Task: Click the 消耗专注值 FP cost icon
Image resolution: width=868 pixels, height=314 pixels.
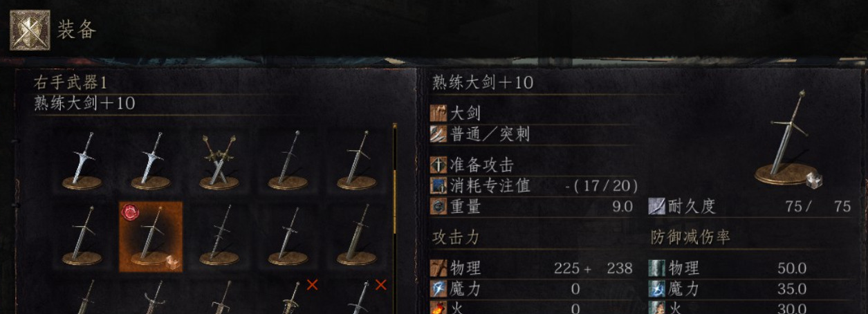Action: (x=438, y=185)
